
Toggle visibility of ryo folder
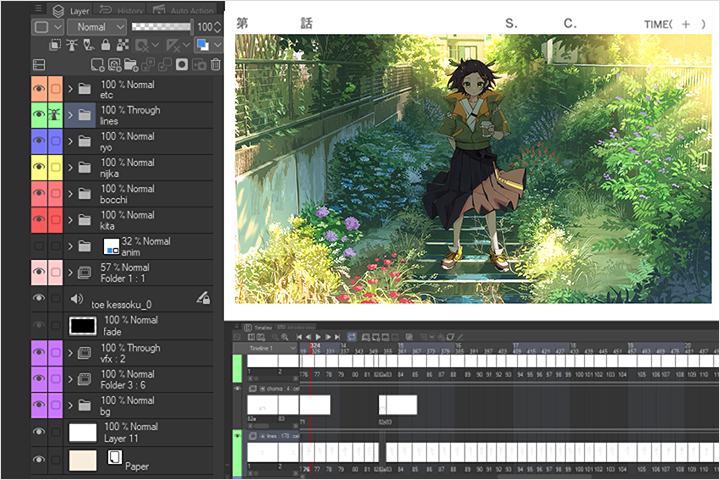point(39,141)
